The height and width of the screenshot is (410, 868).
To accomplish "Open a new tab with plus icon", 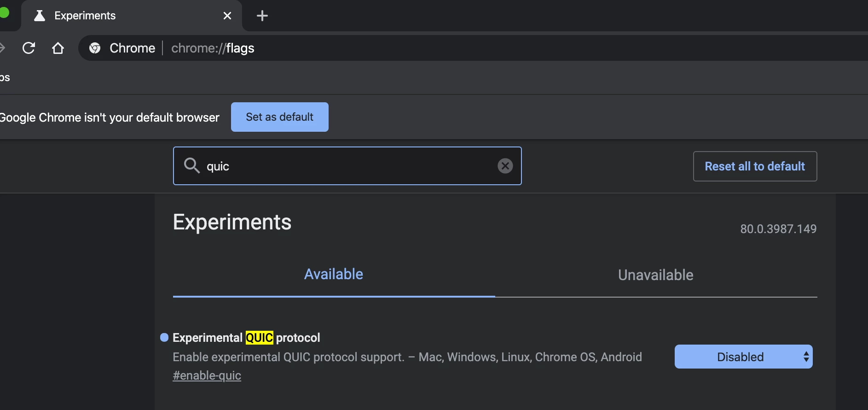I will [262, 16].
